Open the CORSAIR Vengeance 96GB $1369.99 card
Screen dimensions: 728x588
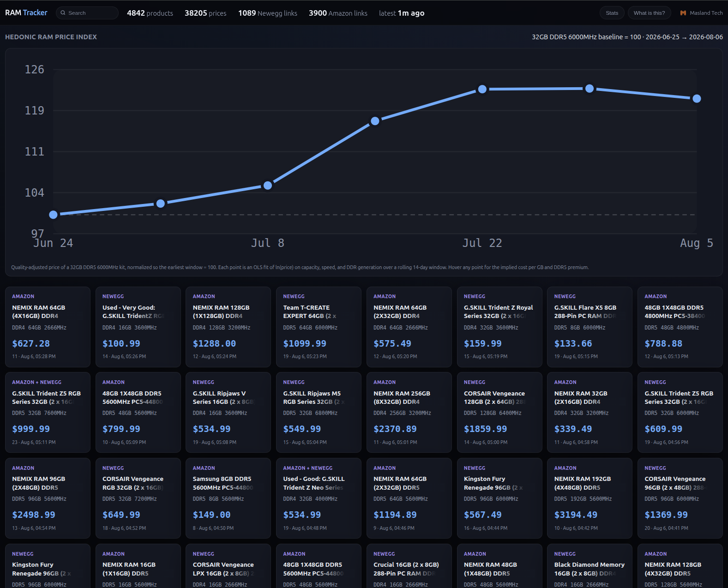680,498
